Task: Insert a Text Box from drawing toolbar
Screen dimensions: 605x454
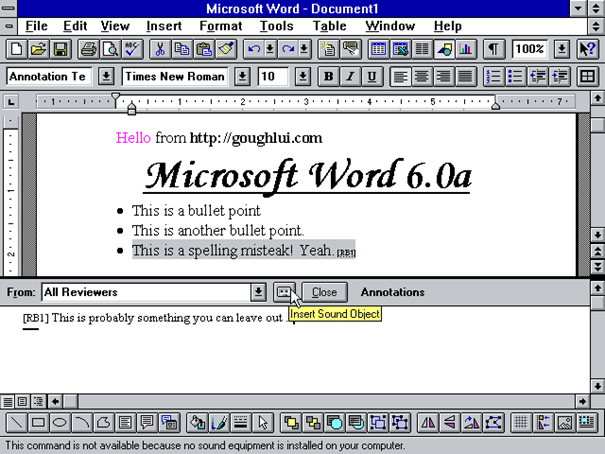Action: (x=125, y=422)
